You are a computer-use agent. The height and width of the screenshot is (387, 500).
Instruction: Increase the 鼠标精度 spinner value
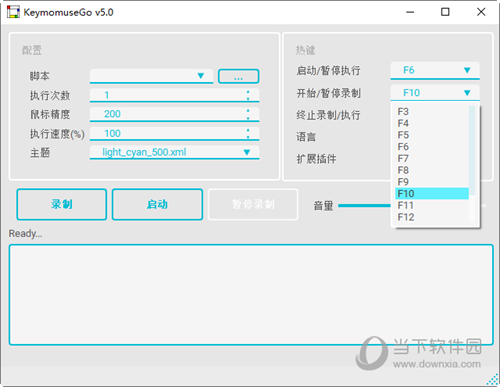point(248,111)
